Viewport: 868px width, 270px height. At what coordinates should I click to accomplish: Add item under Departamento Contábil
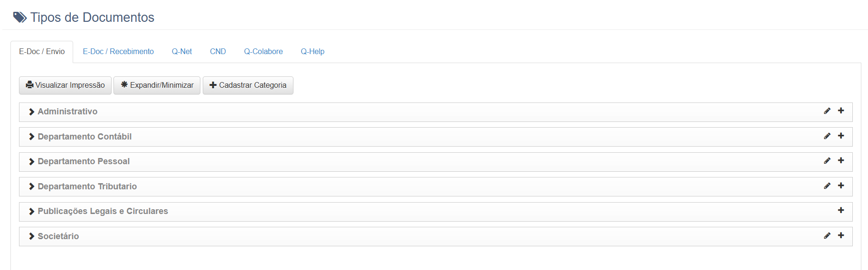tap(841, 136)
